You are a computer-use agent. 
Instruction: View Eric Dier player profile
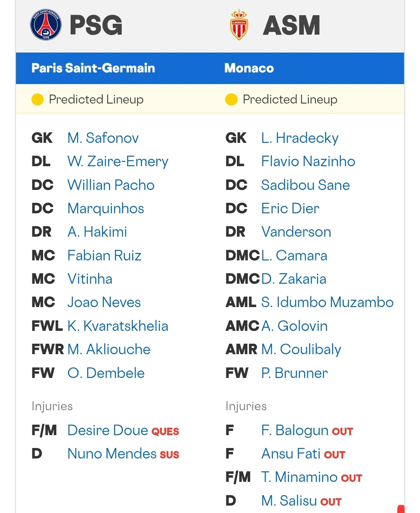click(290, 209)
